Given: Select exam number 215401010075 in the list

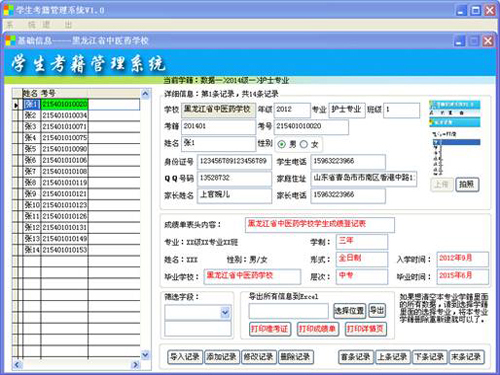Looking at the screenshot, I should 65,138.
